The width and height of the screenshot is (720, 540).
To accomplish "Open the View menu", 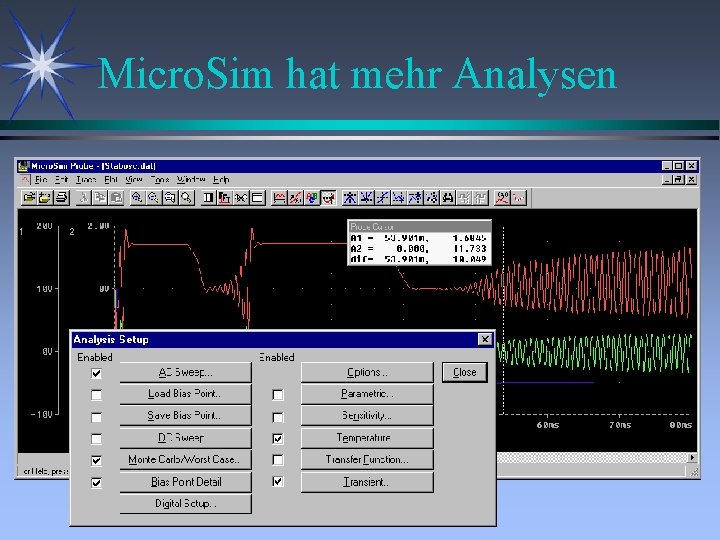I will coord(134,180).
